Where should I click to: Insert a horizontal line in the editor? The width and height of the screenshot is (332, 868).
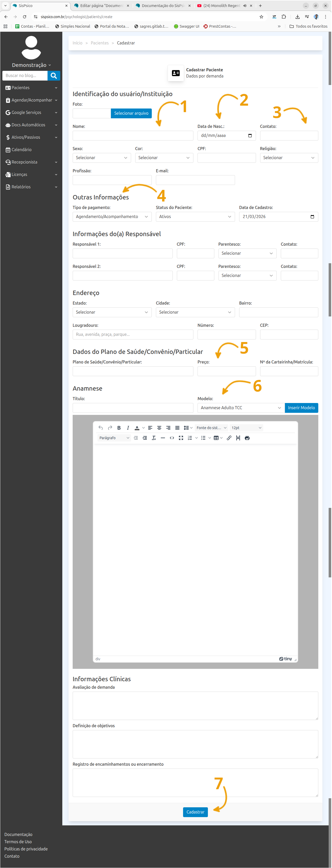point(163,438)
